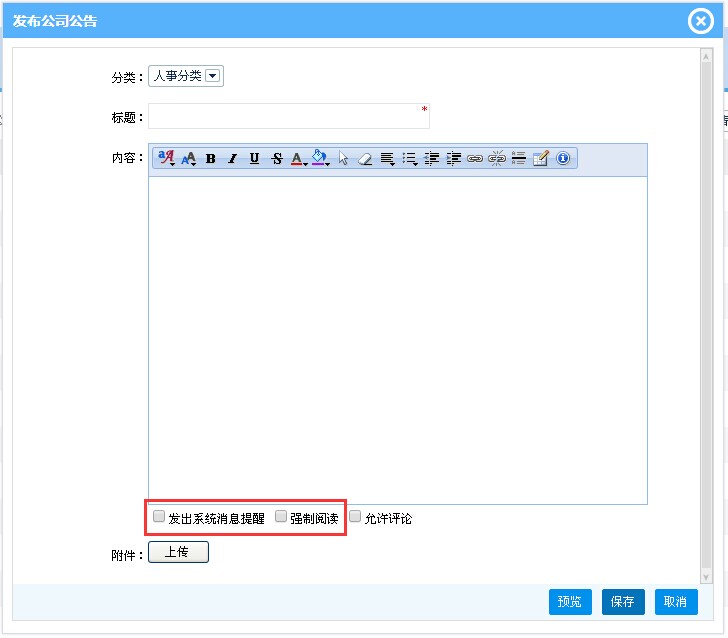
Task: Insert a hyperlink with the link icon
Action: (x=474, y=159)
